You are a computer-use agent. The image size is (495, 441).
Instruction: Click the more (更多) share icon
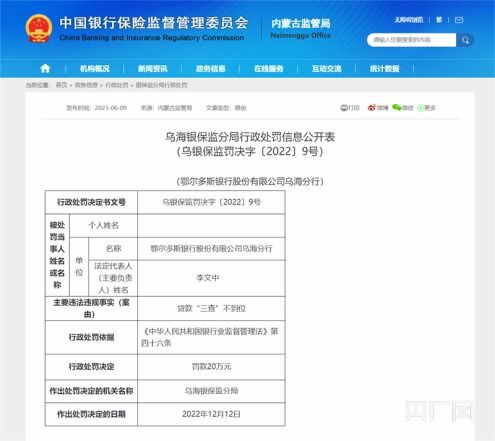coord(426,108)
